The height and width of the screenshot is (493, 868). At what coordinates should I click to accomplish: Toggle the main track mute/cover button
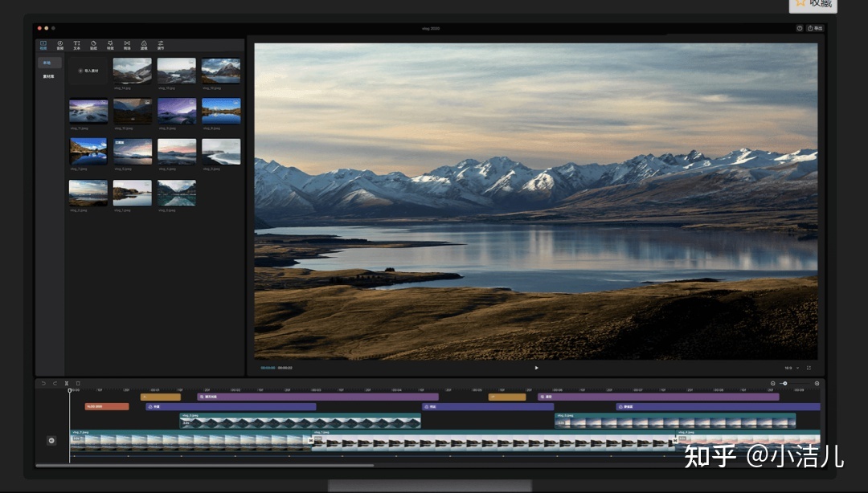coord(51,440)
